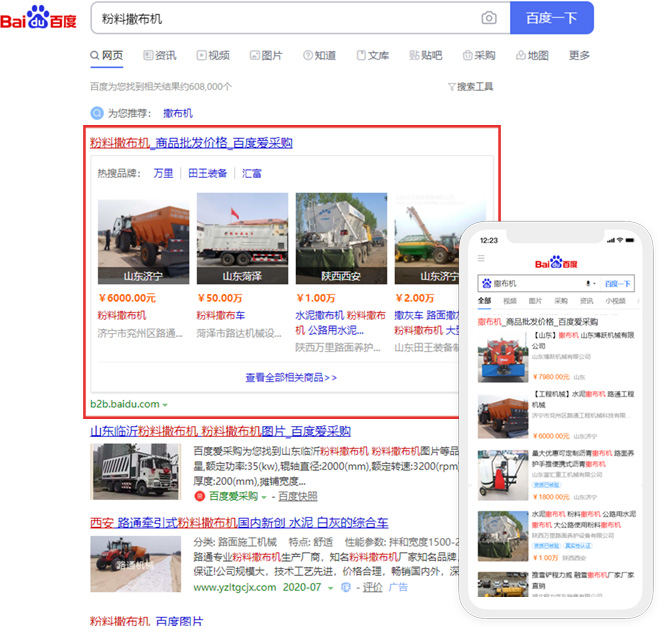Open the ¥1800.00元 product image in phone

(x=503, y=475)
